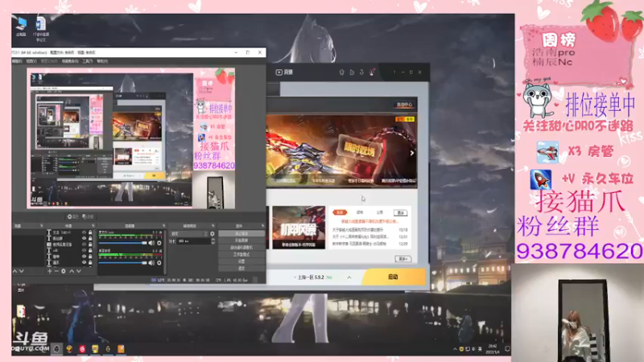Open Settings button in OBS controls
Screen dimensions: 644x362
pyautogui.click(x=242, y=261)
